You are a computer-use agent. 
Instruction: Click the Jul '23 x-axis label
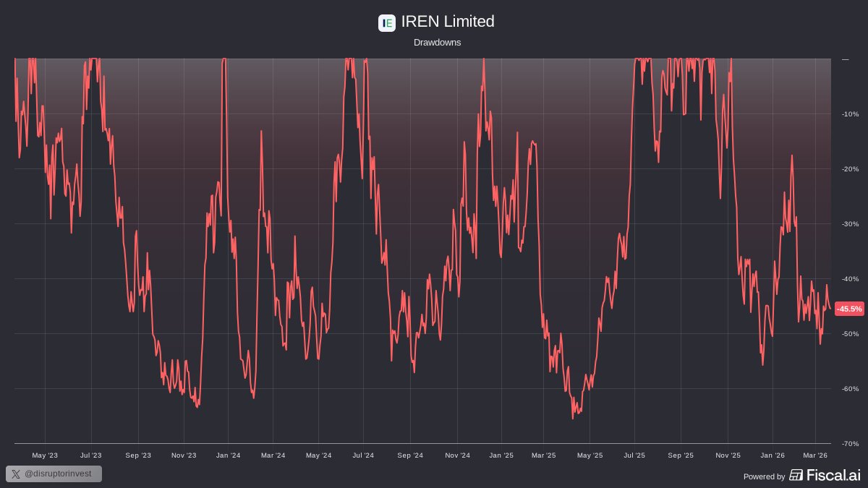[x=91, y=455]
